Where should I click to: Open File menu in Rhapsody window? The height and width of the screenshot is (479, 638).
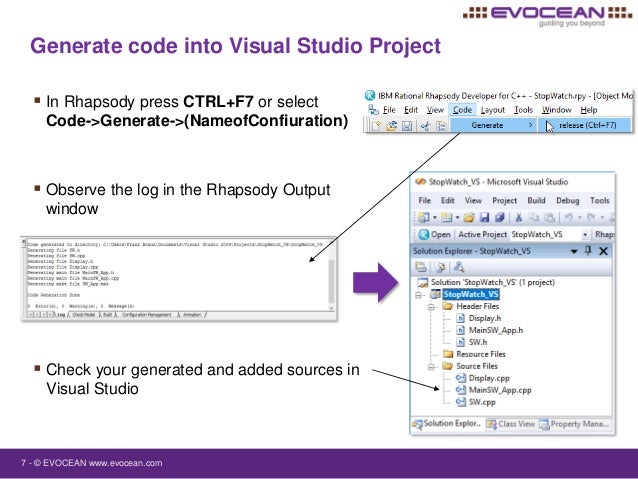[x=389, y=110]
